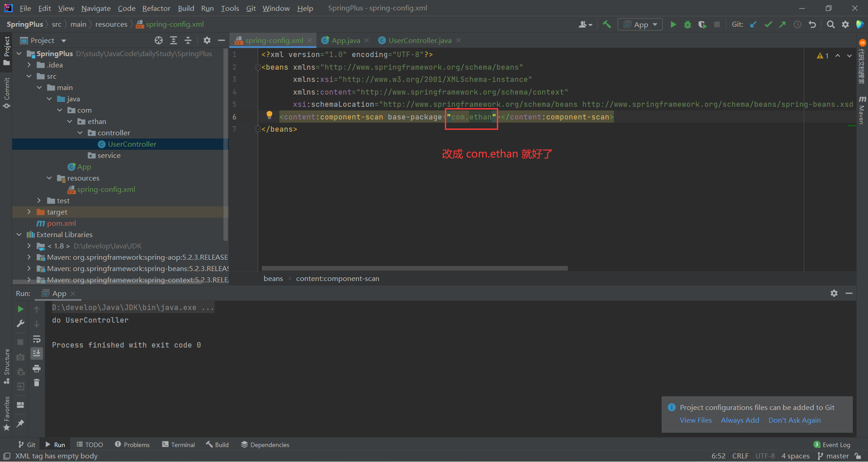Click the green Run App button in toolbar
Screen dimensions: 868x462
point(673,24)
